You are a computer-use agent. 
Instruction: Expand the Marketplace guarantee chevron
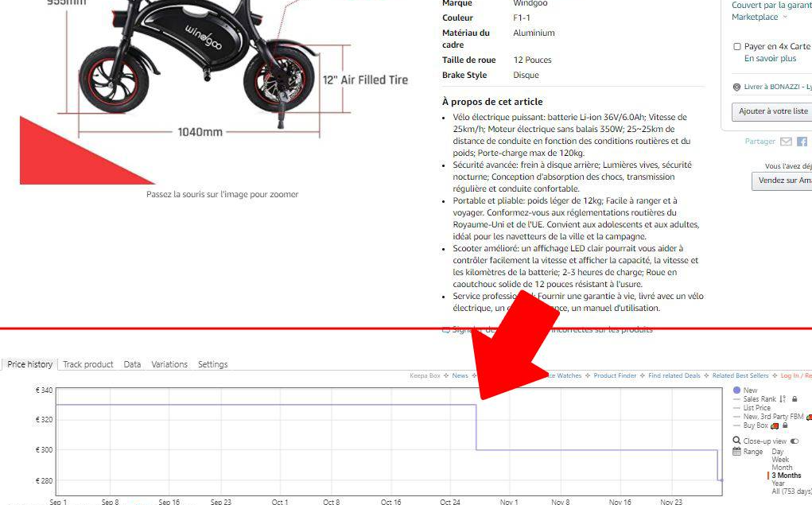pyautogui.click(x=785, y=17)
